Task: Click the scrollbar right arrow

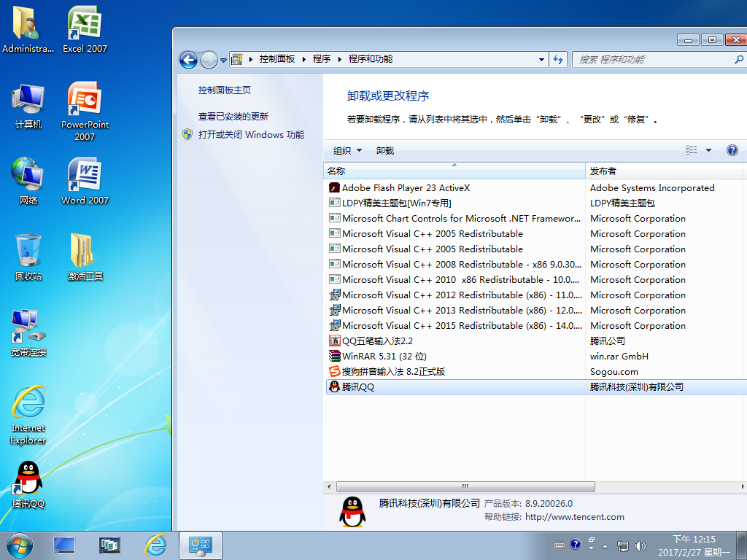Action: coord(742,486)
